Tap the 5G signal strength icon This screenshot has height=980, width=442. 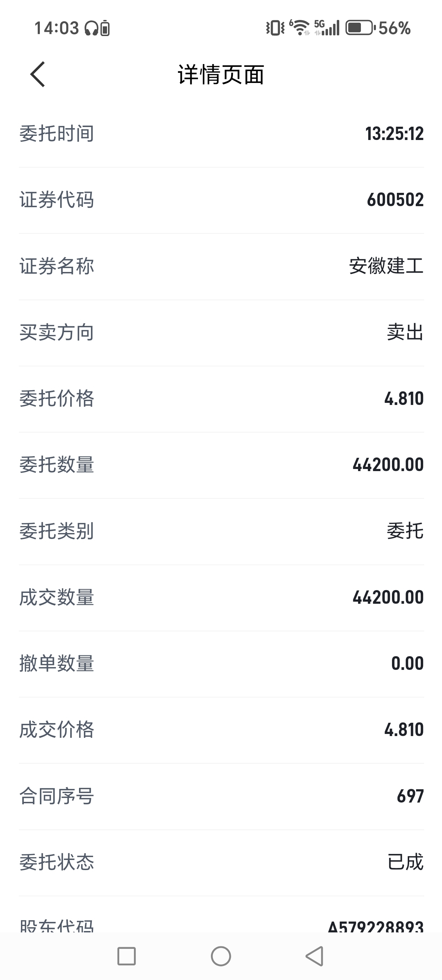coord(327,28)
